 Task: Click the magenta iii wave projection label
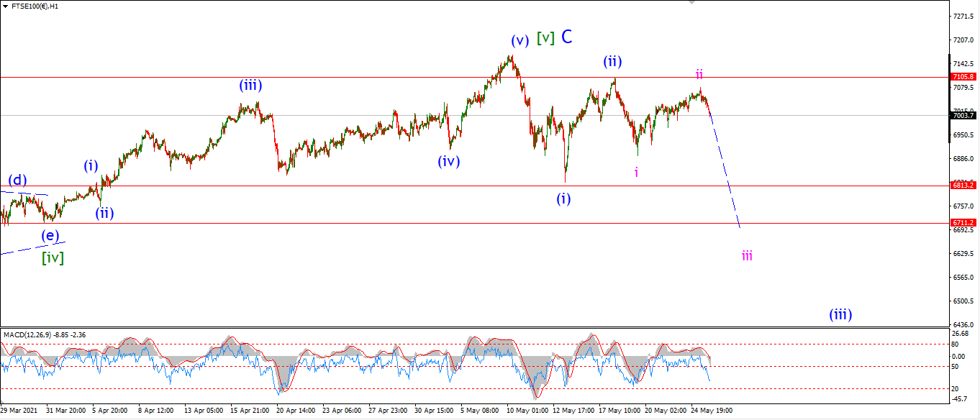(x=748, y=255)
